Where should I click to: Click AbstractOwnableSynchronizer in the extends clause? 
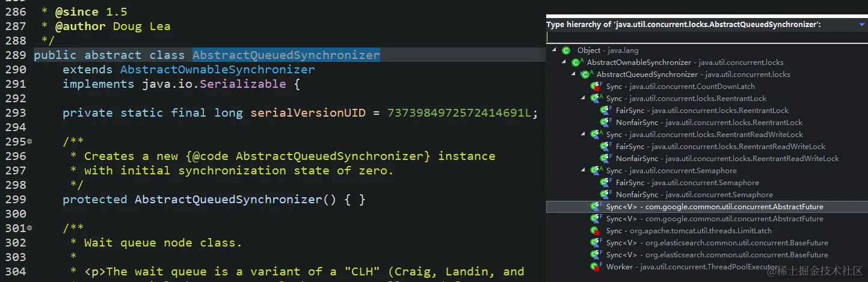pos(218,70)
